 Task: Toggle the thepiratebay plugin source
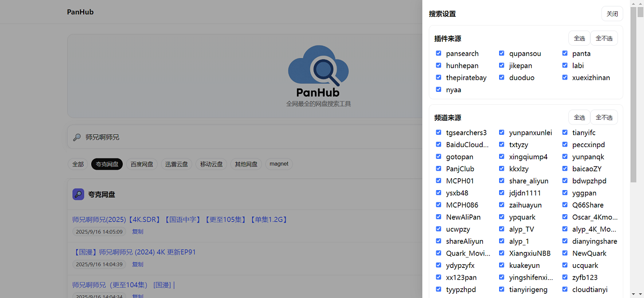click(438, 77)
